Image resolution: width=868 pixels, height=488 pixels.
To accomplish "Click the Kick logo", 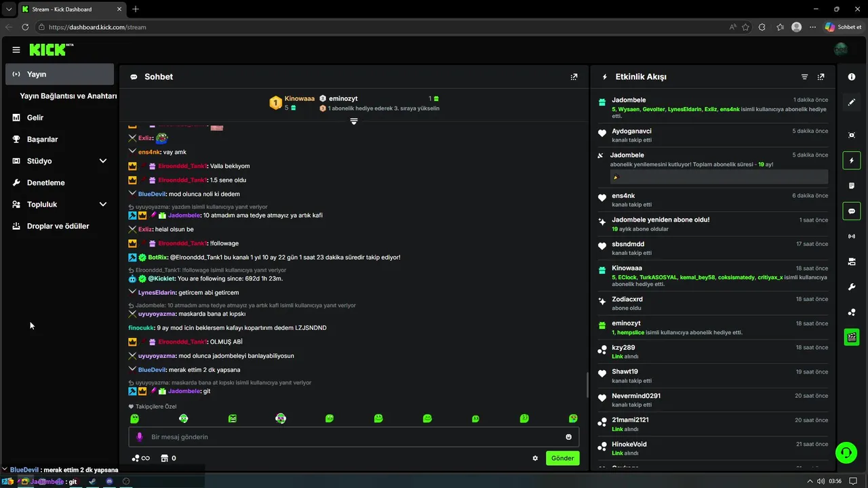I will click(52, 49).
